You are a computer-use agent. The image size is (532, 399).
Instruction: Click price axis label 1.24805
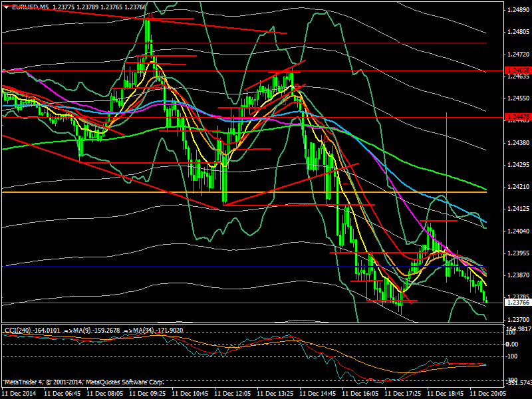coord(518,32)
